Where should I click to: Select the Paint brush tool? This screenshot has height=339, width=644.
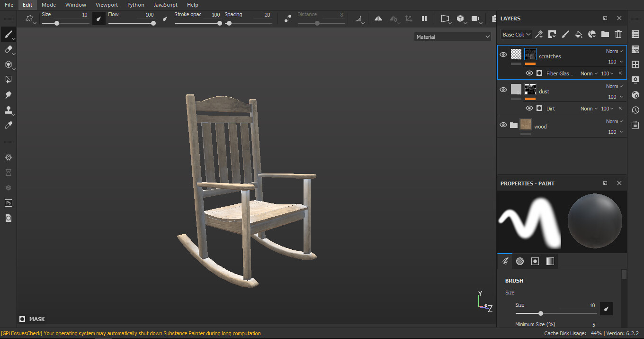click(x=8, y=34)
